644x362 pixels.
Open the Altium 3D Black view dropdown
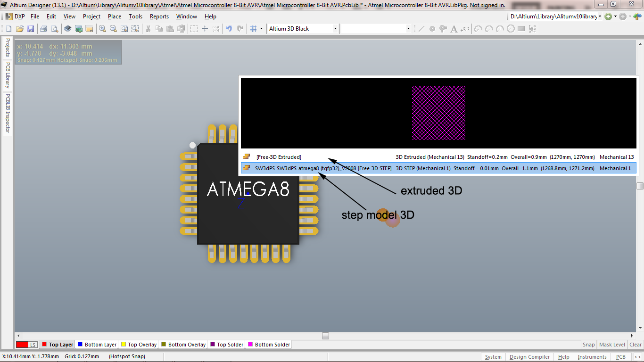pos(335,28)
